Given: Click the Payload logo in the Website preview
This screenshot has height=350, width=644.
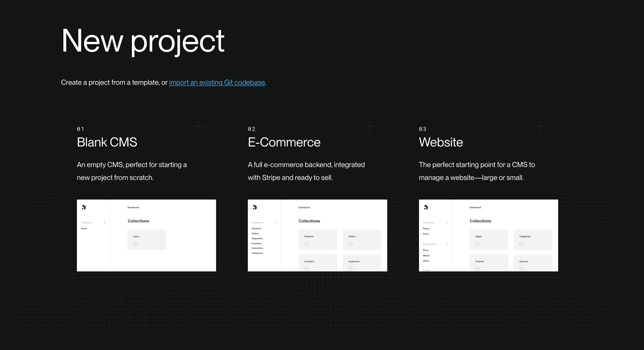Looking at the screenshot, I should click(426, 207).
